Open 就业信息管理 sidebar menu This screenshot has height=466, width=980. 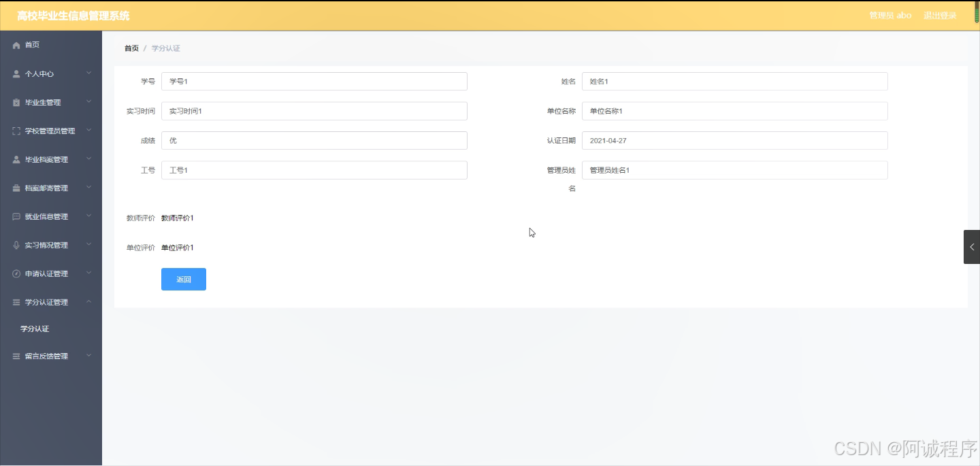[51, 216]
